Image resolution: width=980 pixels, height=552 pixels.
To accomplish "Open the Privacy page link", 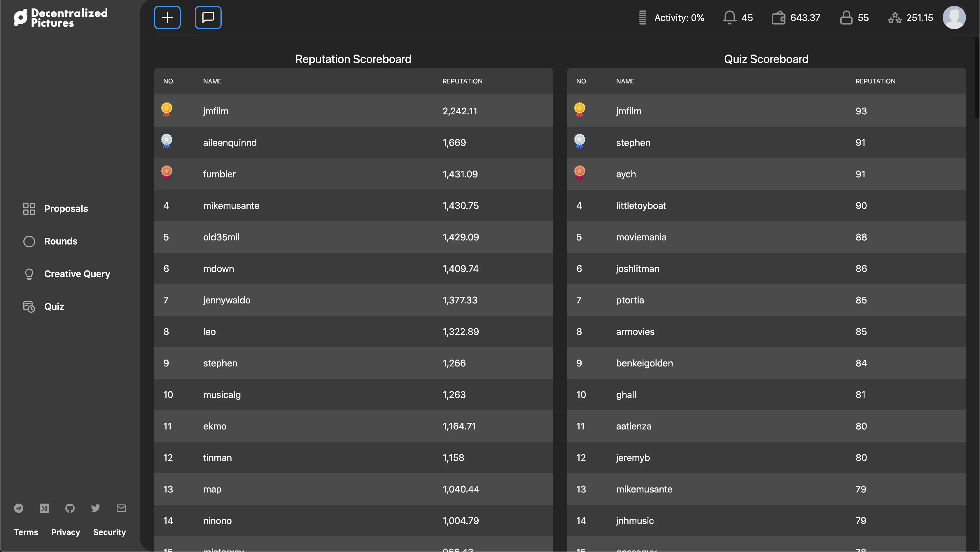I will pyautogui.click(x=65, y=532).
